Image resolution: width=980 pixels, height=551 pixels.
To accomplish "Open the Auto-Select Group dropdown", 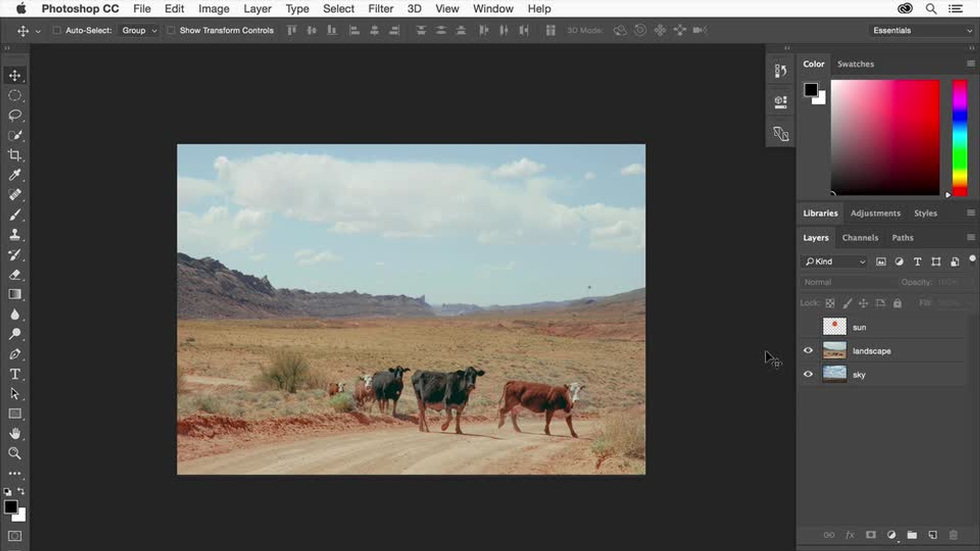I will click(x=139, y=31).
